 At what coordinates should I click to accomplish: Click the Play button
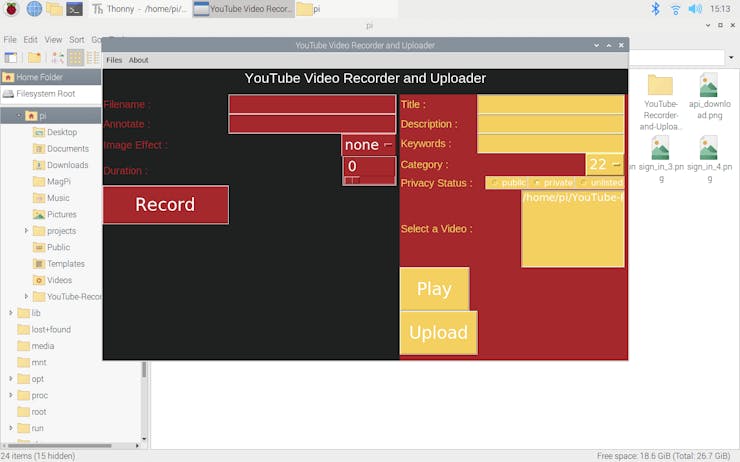click(434, 288)
